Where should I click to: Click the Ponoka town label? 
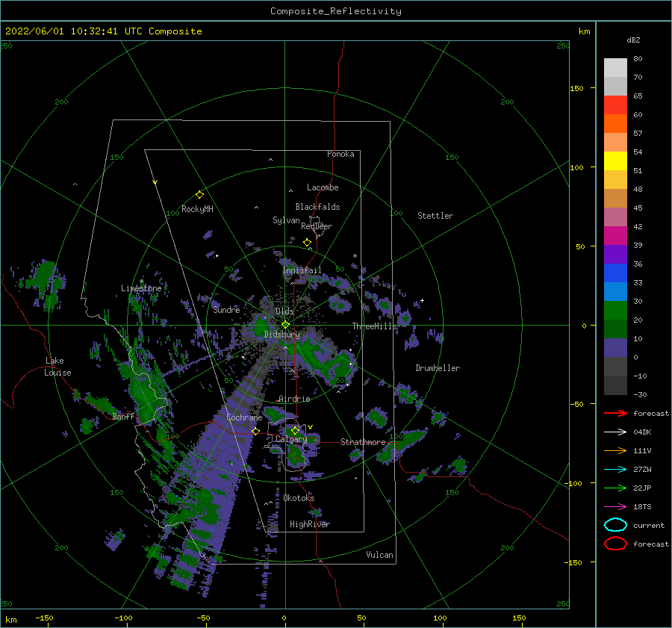[x=340, y=154]
